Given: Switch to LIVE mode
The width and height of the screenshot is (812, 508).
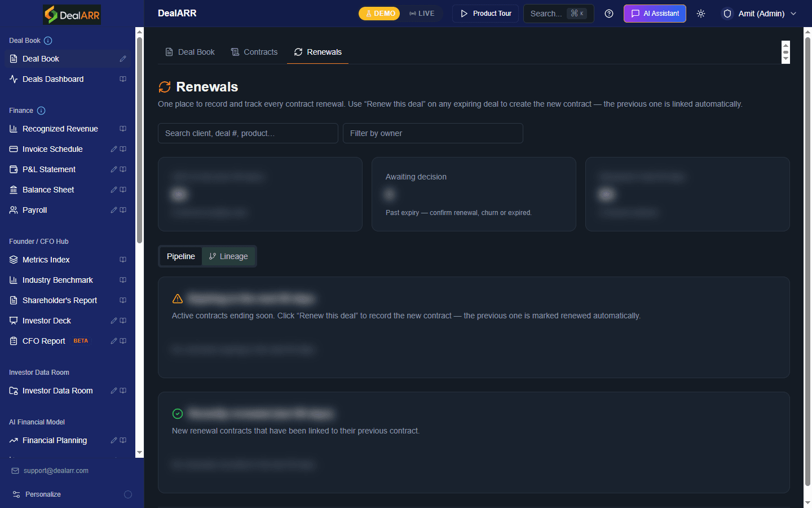Looking at the screenshot, I should tap(422, 14).
